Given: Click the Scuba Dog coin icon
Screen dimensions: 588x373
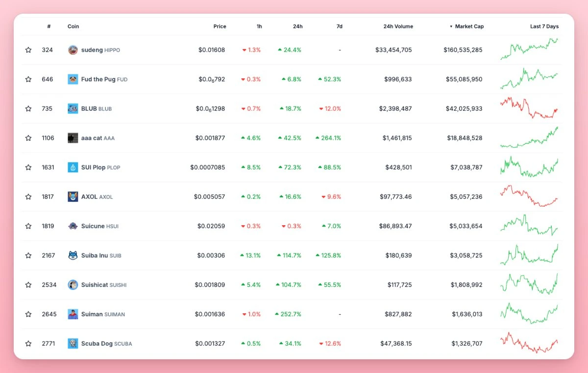Looking at the screenshot, I should (73, 344).
